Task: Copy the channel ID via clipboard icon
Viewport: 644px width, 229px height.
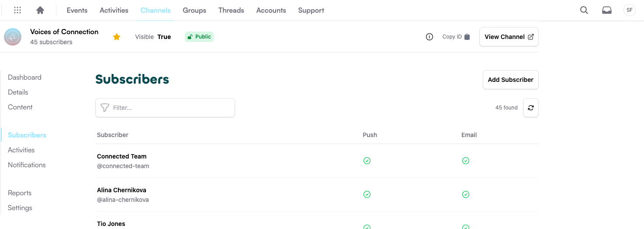Action: pyautogui.click(x=467, y=37)
